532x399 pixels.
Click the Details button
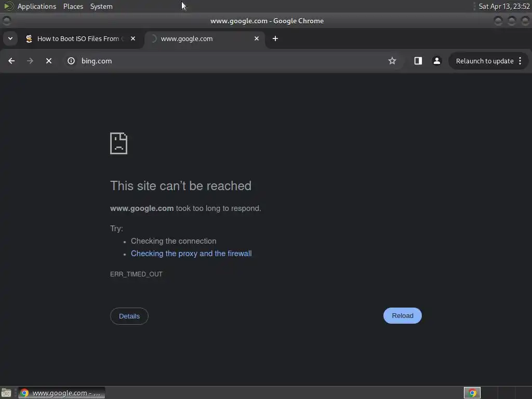pos(129,316)
